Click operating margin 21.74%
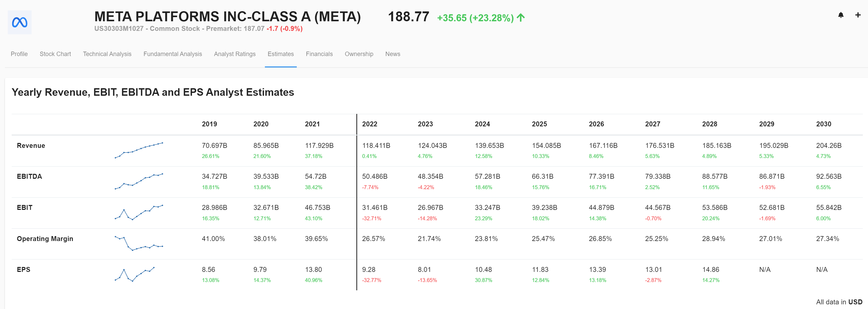Viewport: 868px width, 309px height. pyautogui.click(x=429, y=239)
